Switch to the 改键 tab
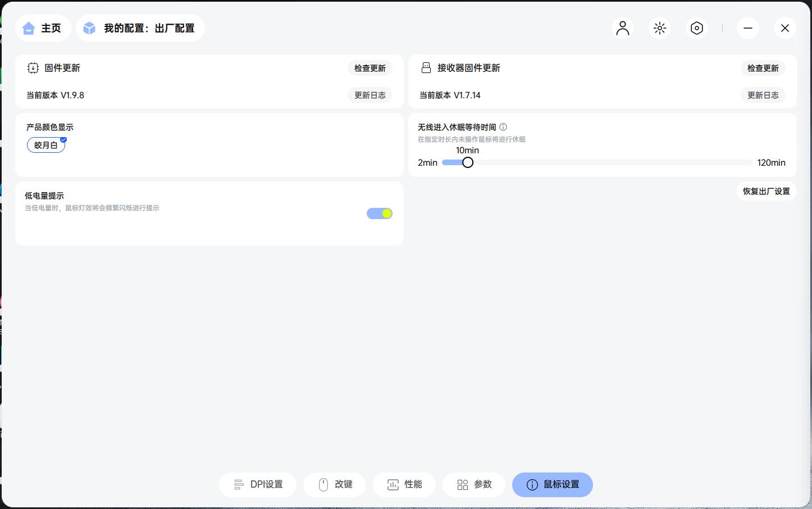812x509 pixels. pos(335,484)
